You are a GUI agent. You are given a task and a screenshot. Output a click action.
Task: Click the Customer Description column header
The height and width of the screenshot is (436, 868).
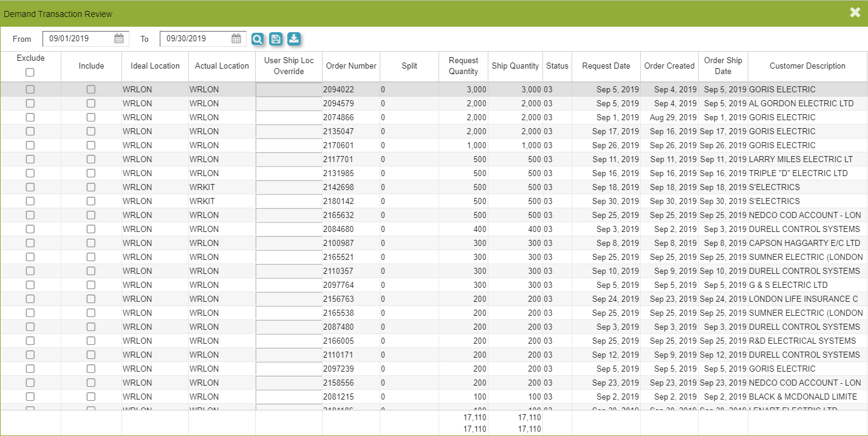[x=807, y=66]
